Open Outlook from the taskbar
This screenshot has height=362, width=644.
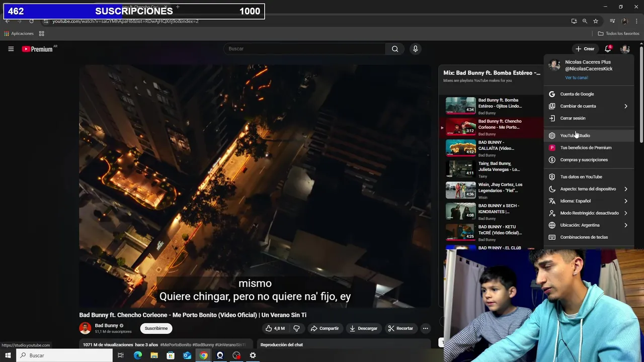pyautogui.click(x=187, y=355)
